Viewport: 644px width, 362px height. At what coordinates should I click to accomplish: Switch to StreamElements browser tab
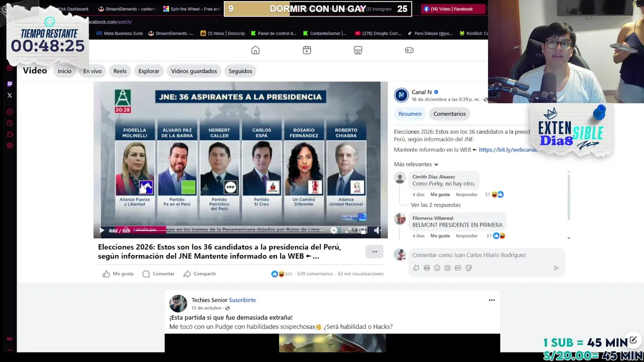127,9
